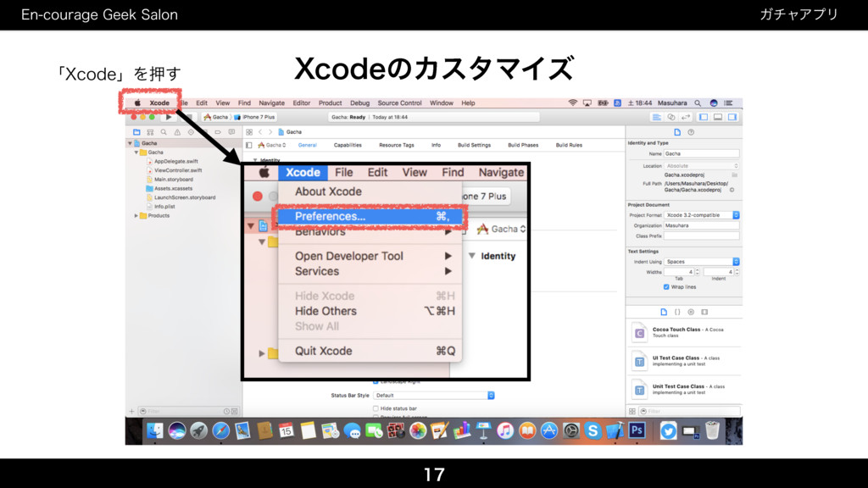Enable the Hide status bar checkbox
Image resolution: width=868 pixels, height=488 pixels.
point(376,408)
